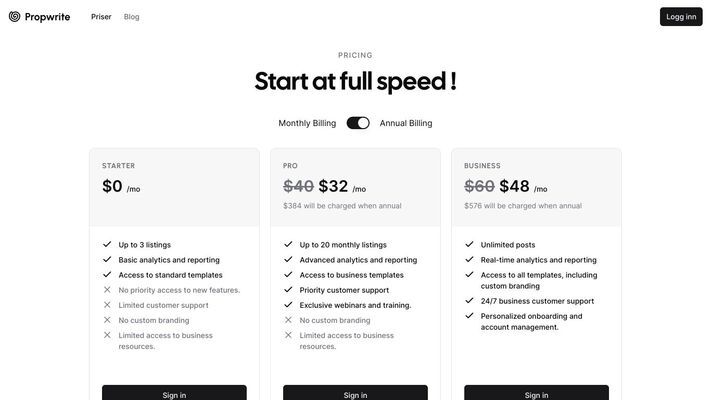
Task: Toggle the Monthly/Annual billing switch
Action: click(358, 123)
